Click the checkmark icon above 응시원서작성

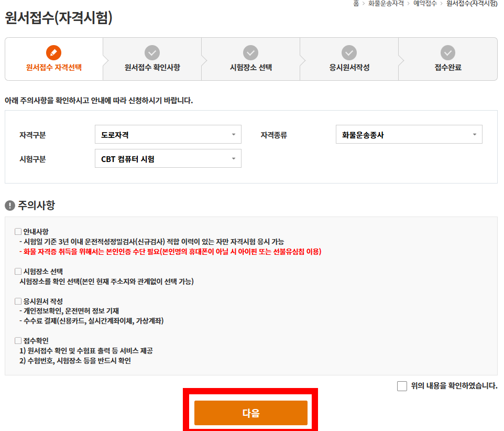tap(349, 52)
